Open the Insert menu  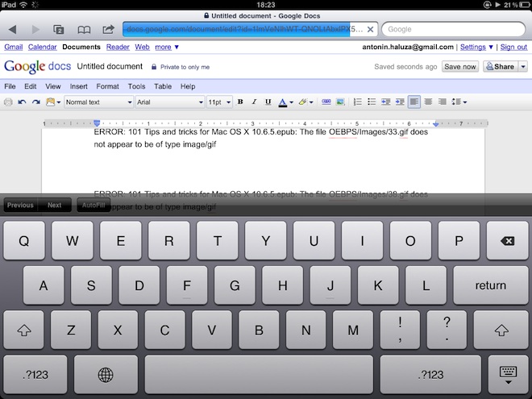point(79,86)
